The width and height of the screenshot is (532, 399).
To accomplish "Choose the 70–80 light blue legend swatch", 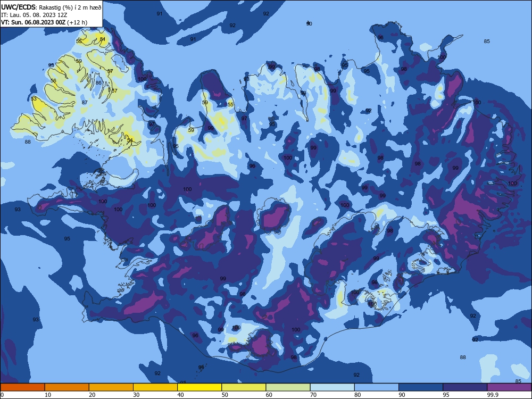I will click(332, 387).
